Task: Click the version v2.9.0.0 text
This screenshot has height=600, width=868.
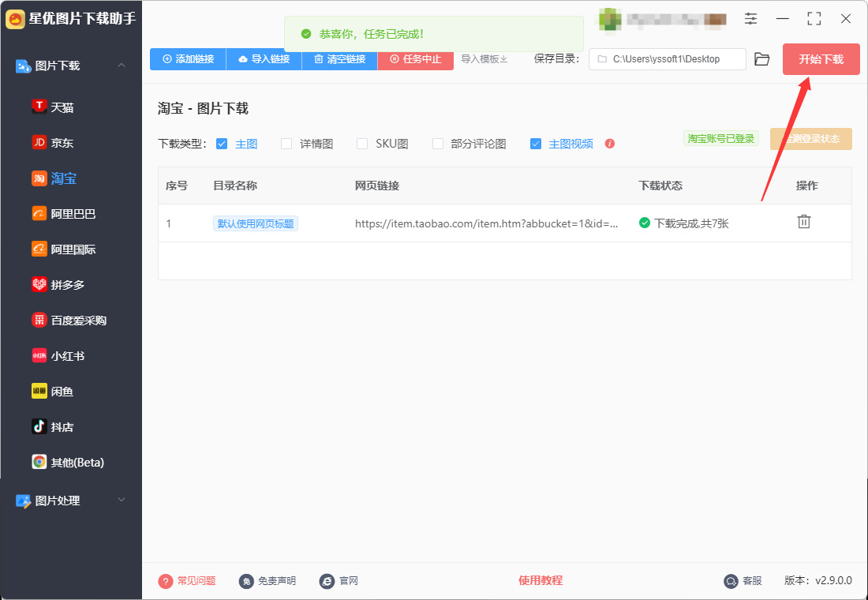Action: point(817,580)
